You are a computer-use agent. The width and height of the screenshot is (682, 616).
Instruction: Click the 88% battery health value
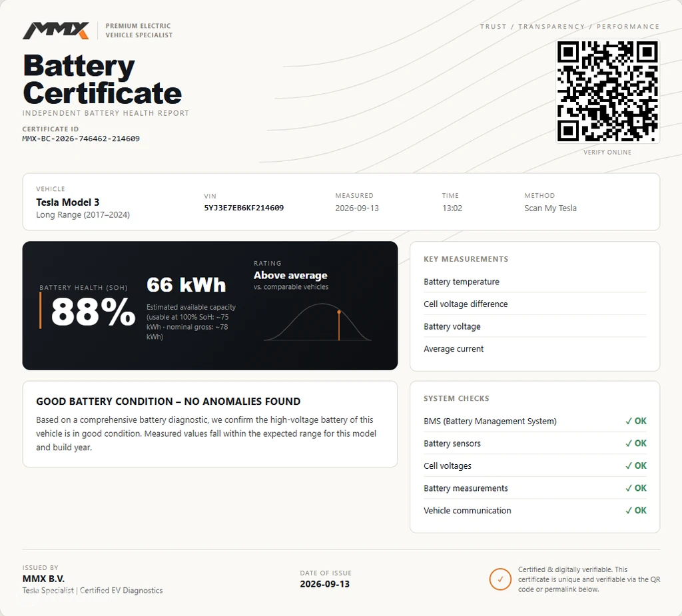pos(93,312)
